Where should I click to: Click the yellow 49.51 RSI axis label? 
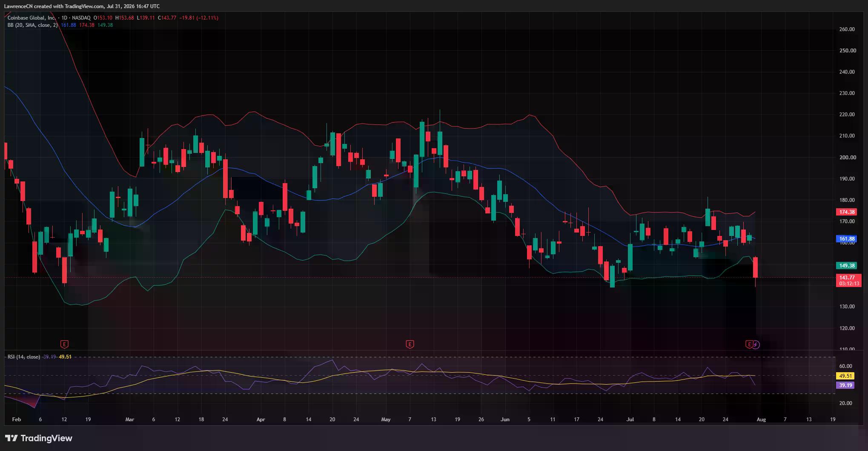point(845,376)
